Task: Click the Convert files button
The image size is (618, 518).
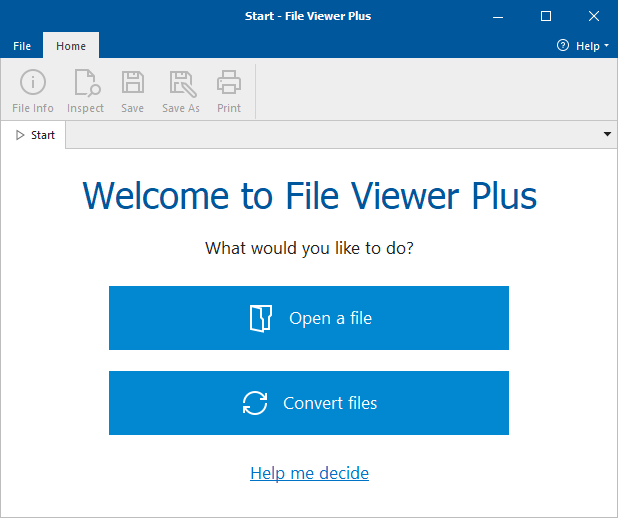Action: click(309, 403)
